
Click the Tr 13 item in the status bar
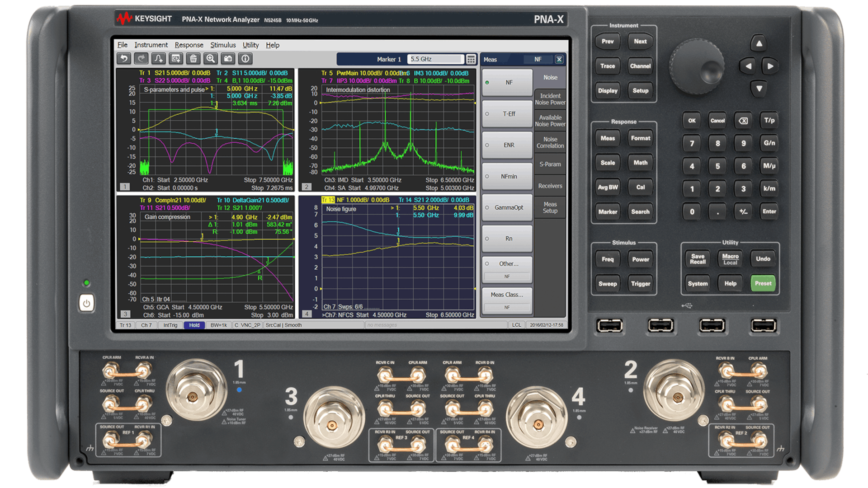point(125,325)
